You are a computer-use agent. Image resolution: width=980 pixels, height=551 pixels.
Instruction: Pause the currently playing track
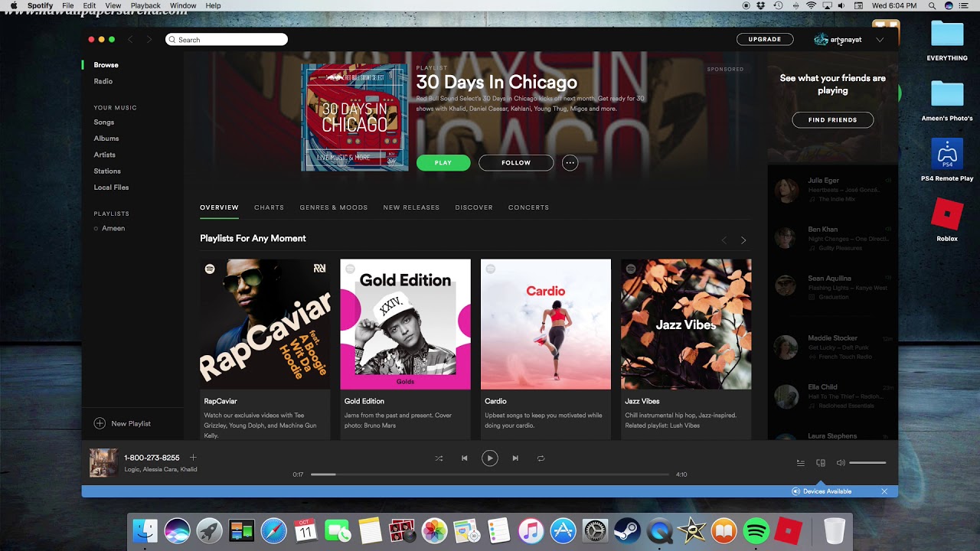(x=489, y=458)
